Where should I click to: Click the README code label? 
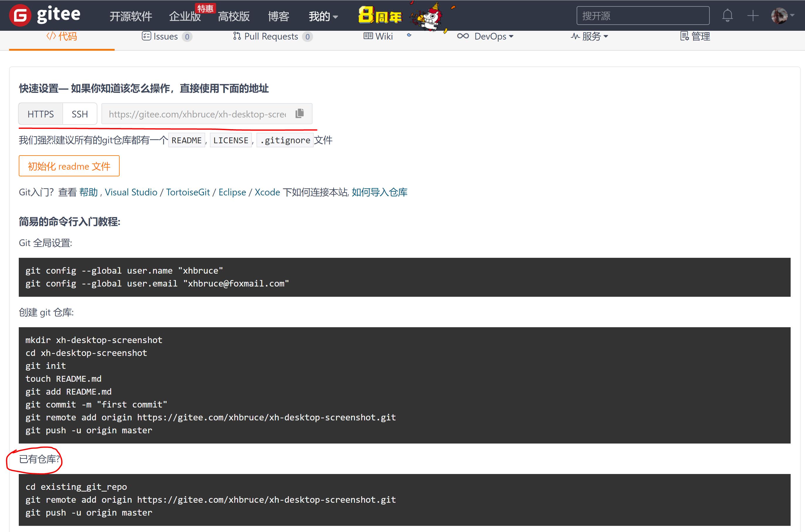(x=186, y=140)
